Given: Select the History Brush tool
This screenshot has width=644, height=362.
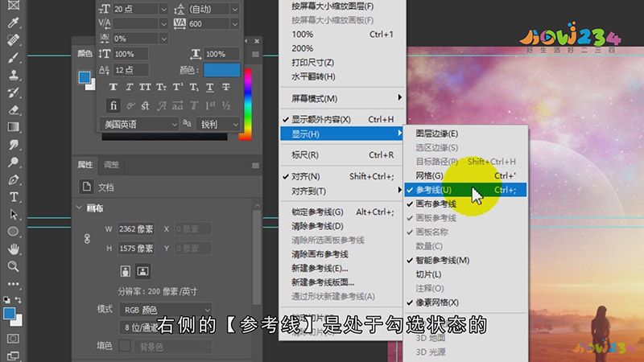Looking at the screenshot, I should click(13, 93).
